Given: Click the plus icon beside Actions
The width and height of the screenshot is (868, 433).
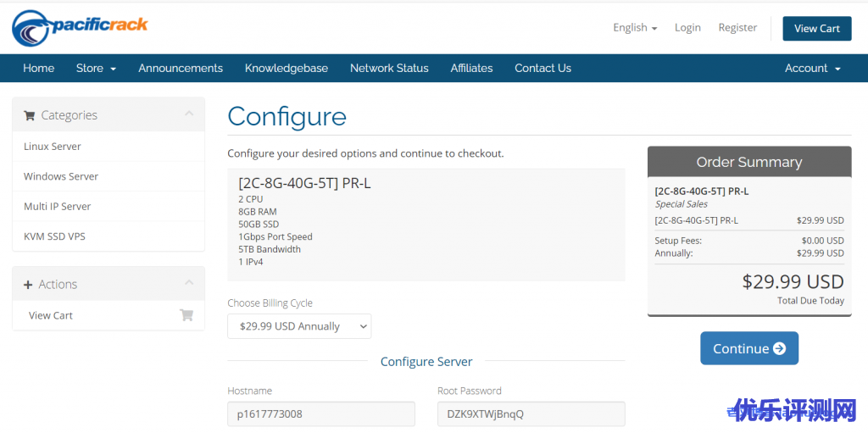Looking at the screenshot, I should coord(28,285).
